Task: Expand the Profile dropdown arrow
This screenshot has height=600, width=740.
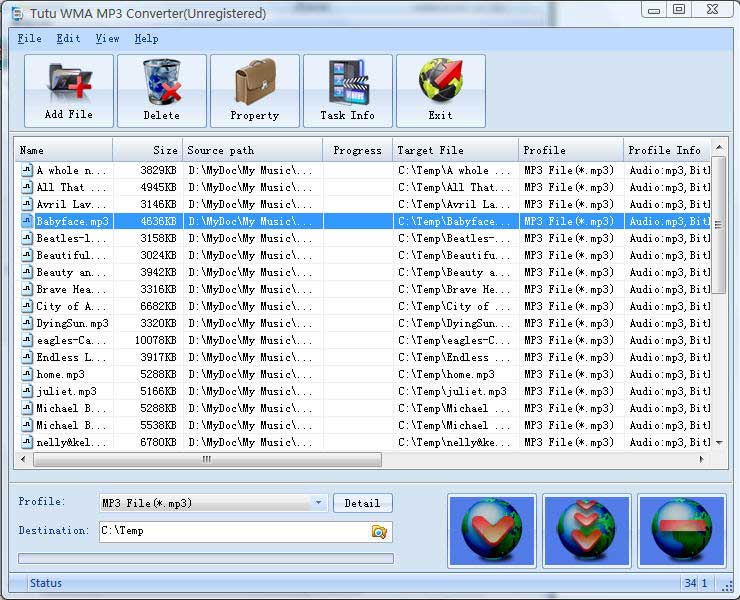Action: coord(319,503)
